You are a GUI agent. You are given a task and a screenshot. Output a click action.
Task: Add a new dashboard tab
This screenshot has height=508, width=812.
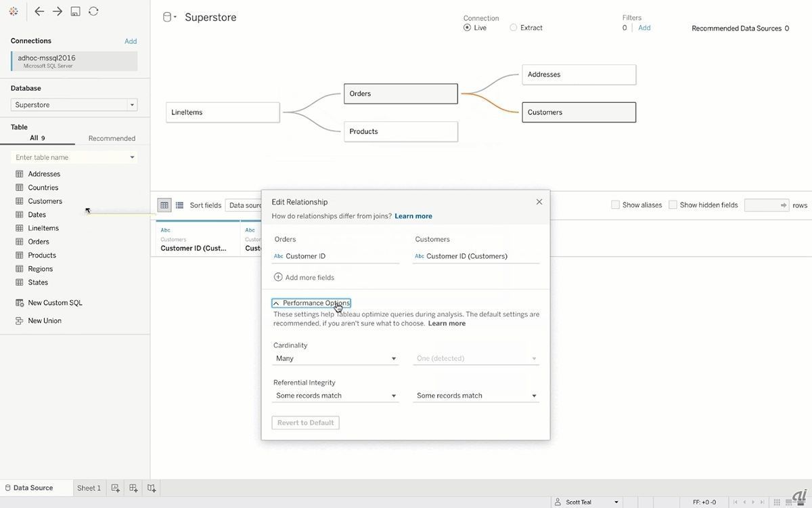tap(133, 488)
